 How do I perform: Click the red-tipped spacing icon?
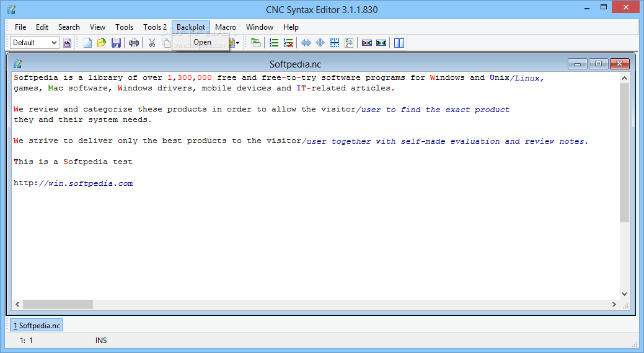pos(367,43)
